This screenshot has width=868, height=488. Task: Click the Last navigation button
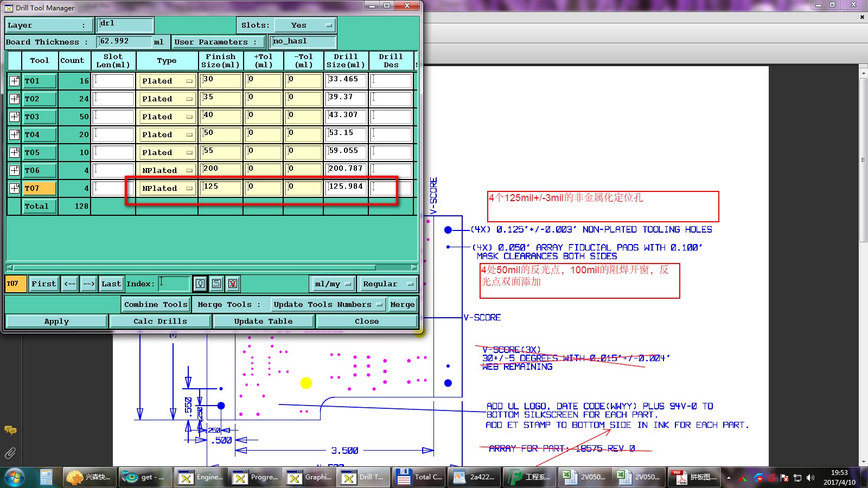(x=111, y=284)
